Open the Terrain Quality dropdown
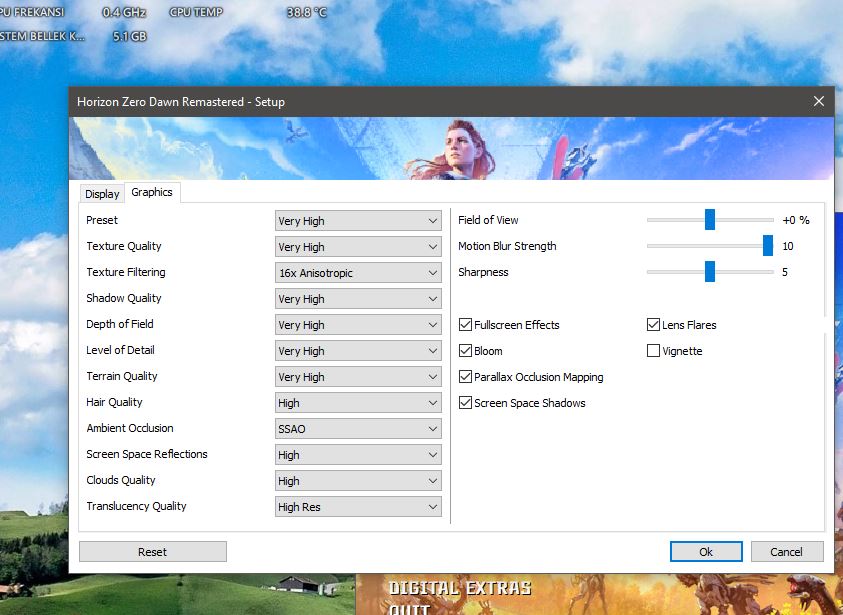843x615 pixels. [x=358, y=377]
